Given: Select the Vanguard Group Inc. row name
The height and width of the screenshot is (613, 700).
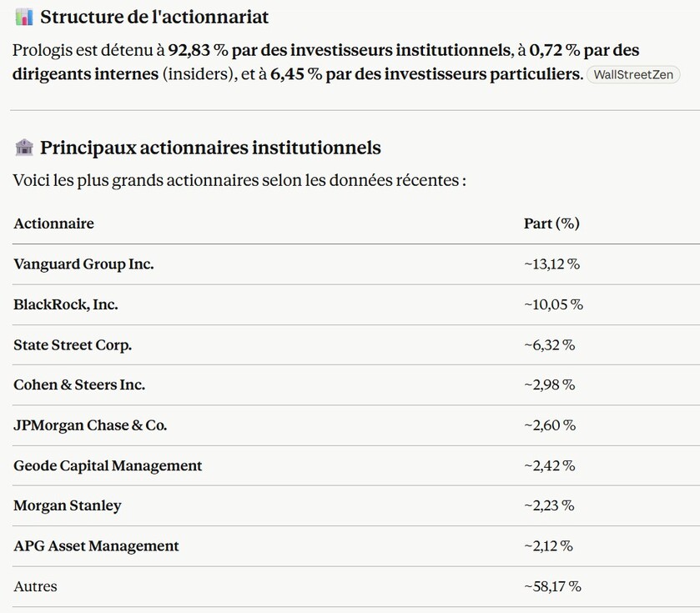Looking at the screenshot, I should click(83, 264).
